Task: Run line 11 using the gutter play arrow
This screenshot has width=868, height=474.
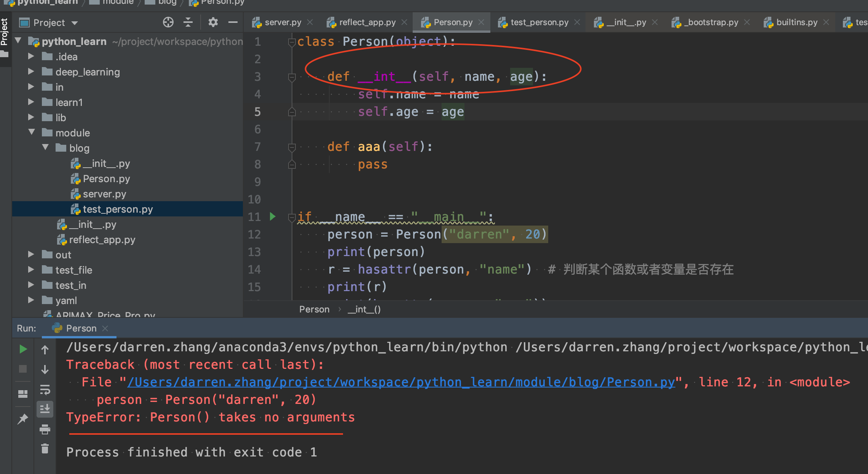Action: point(273,216)
